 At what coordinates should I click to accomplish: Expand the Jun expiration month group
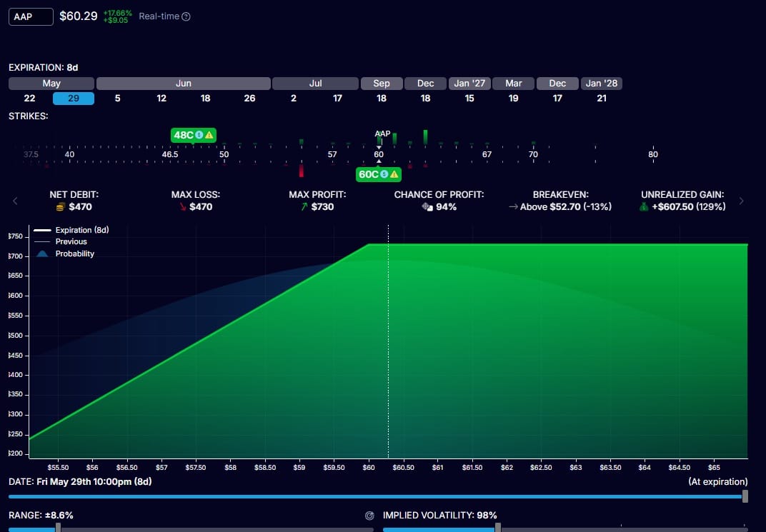[x=184, y=84]
